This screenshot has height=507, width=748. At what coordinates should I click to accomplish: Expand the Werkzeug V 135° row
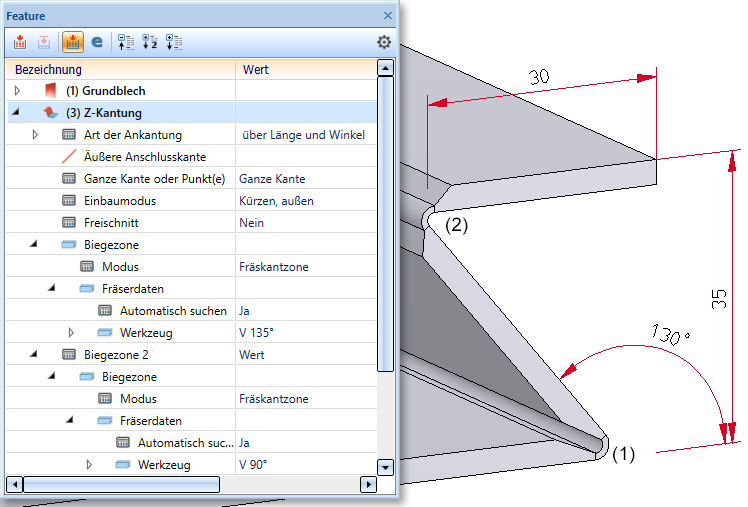71,332
